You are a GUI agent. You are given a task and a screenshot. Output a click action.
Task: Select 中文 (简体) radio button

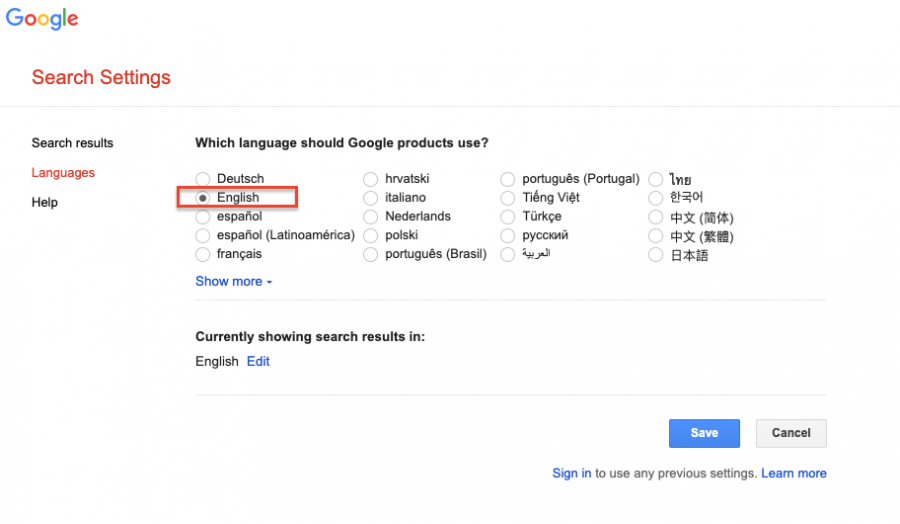[655, 218]
